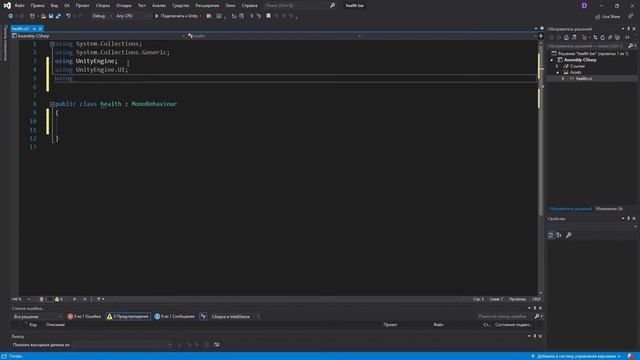This screenshot has height=360, width=640.
Task: Open the Правка menu
Action: (x=37, y=6)
